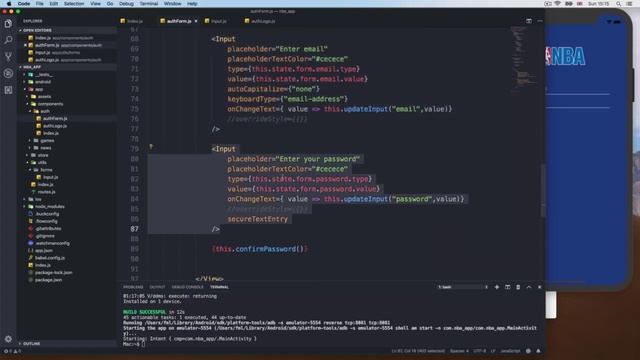Viewport: 640px width, 360px height.
Task: Close the terminal panel
Action: [x=539, y=287]
